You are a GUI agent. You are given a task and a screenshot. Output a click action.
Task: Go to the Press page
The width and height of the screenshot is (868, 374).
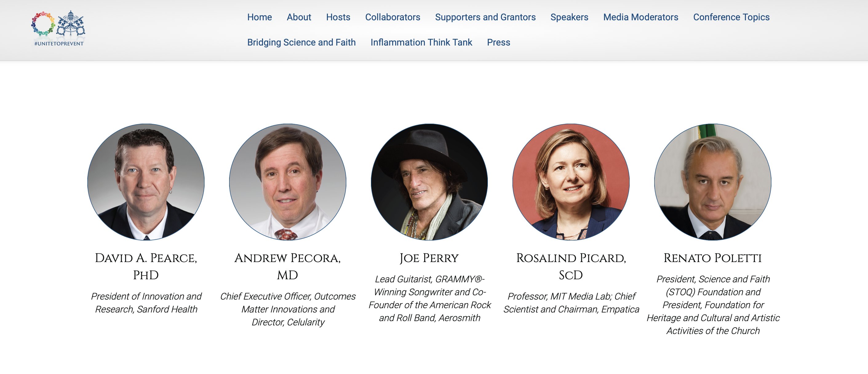(x=498, y=42)
